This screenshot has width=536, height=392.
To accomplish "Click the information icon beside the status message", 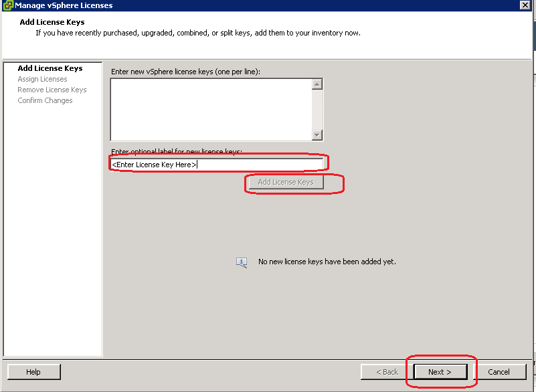I will (x=242, y=262).
